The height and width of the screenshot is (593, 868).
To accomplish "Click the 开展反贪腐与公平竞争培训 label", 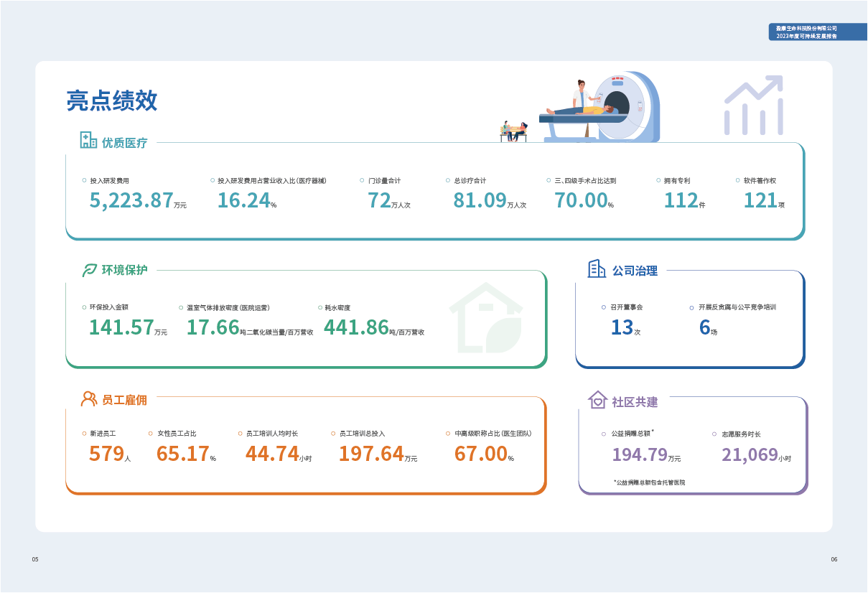I will click(737, 307).
